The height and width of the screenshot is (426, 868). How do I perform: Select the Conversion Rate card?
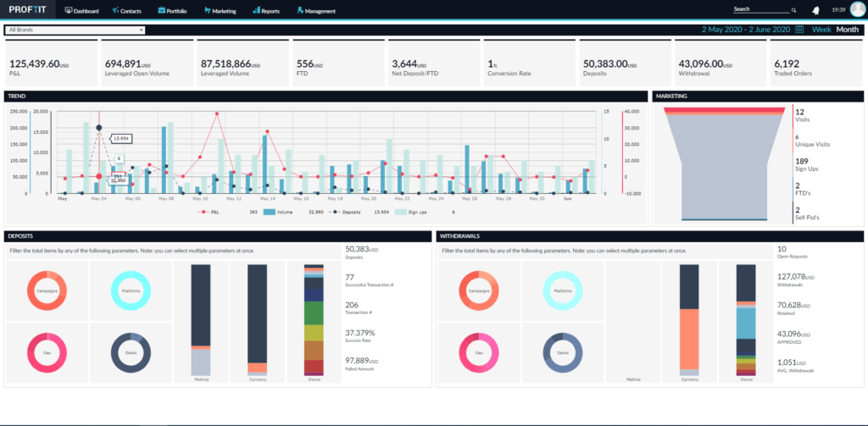point(529,63)
